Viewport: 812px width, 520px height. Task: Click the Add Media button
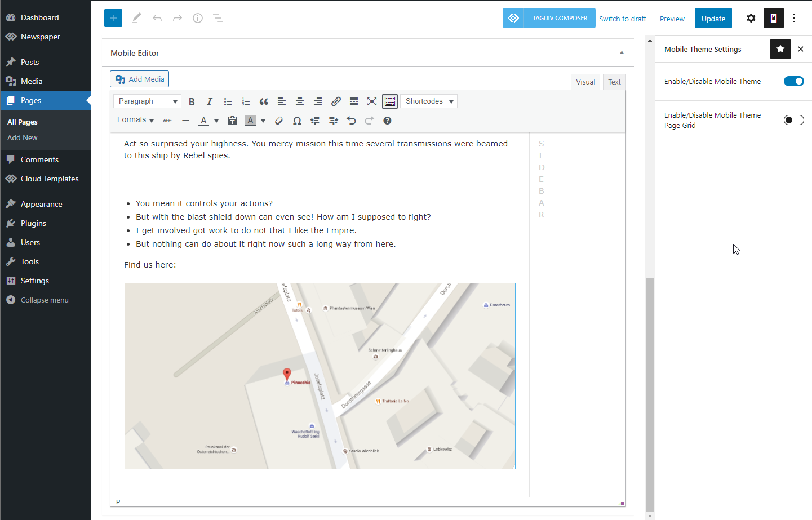[139, 79]
